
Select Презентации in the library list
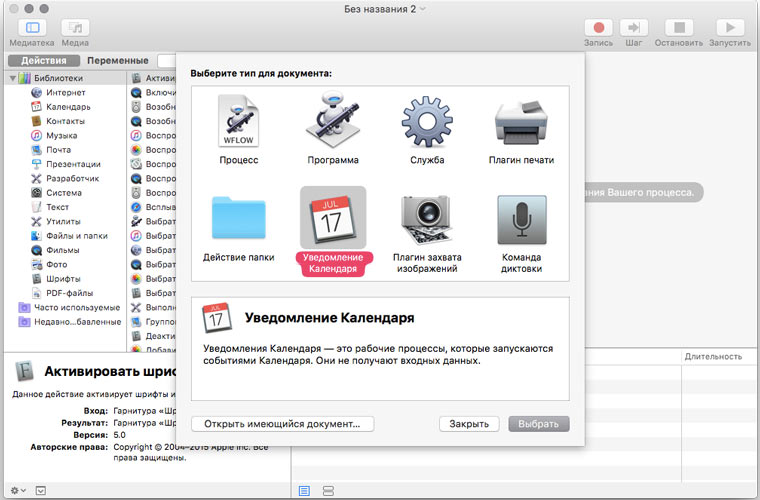pyautogui.click(x=65, y=164)
